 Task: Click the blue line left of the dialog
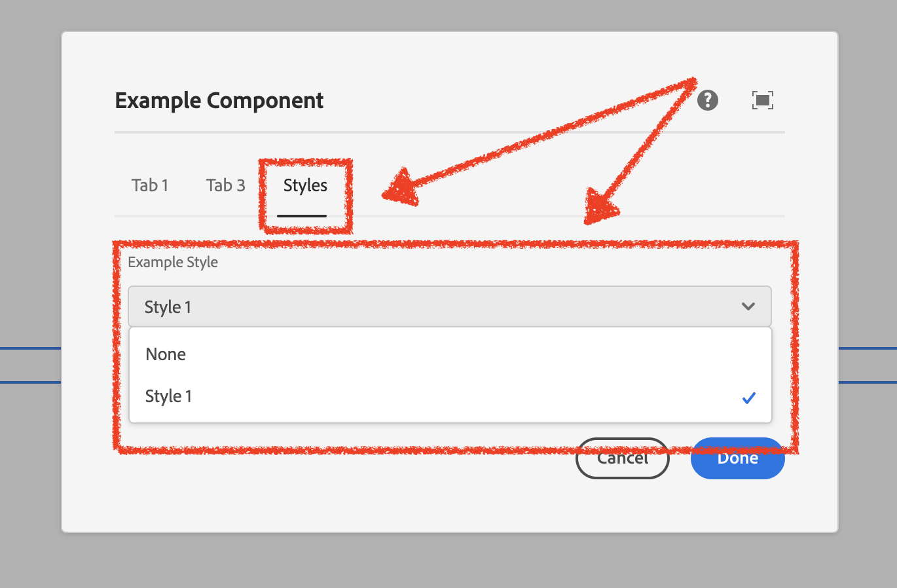[x=30, y=348]
